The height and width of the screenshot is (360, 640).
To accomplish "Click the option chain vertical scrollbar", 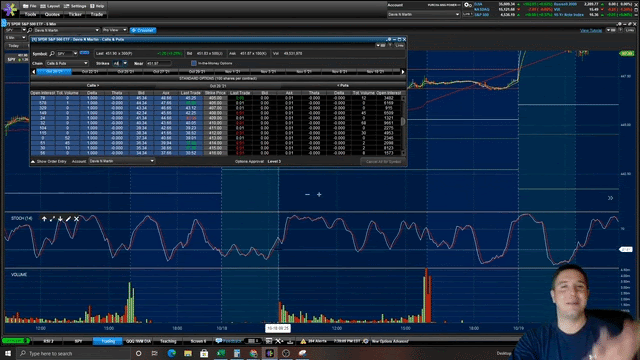I will (x=403, y=125).
